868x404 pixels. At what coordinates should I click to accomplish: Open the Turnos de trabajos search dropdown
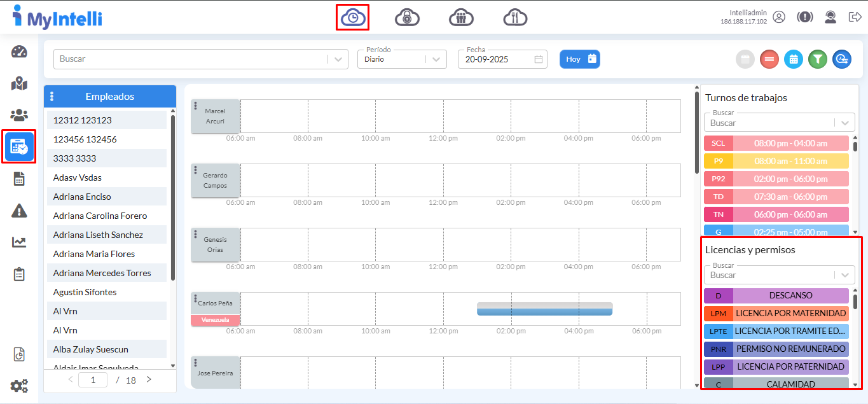pos(844,123)
